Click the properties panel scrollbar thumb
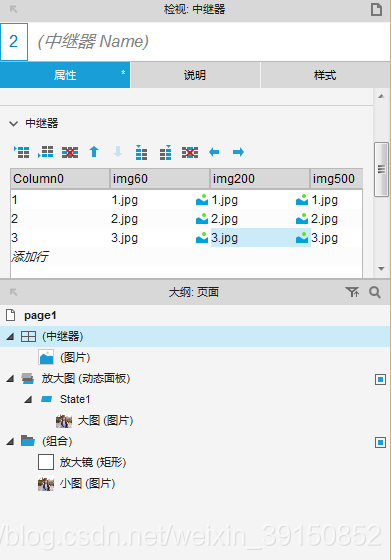The height and width of the screenshot is (560, 391). pos(381,169)
